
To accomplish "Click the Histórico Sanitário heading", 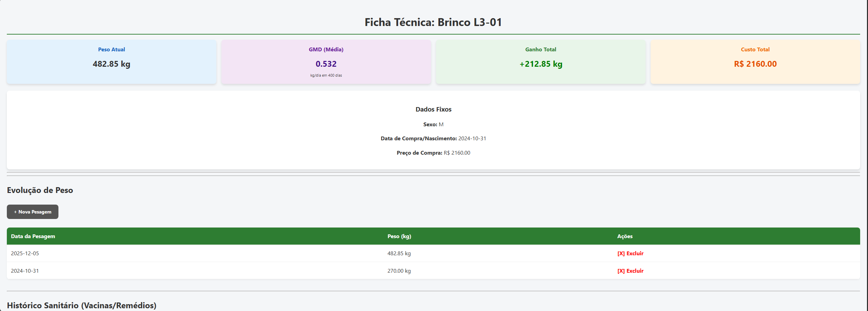I will [81, 305].
